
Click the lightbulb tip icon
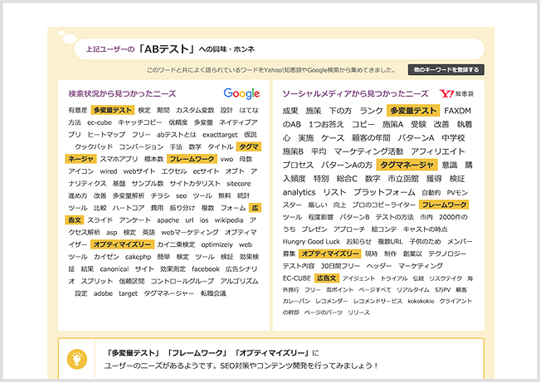[77, 359]
